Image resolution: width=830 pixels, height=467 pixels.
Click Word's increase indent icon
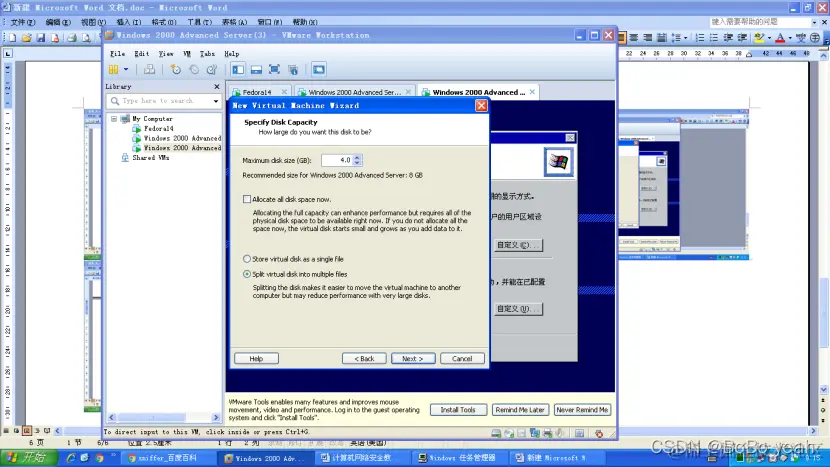(x=742, y=38)
